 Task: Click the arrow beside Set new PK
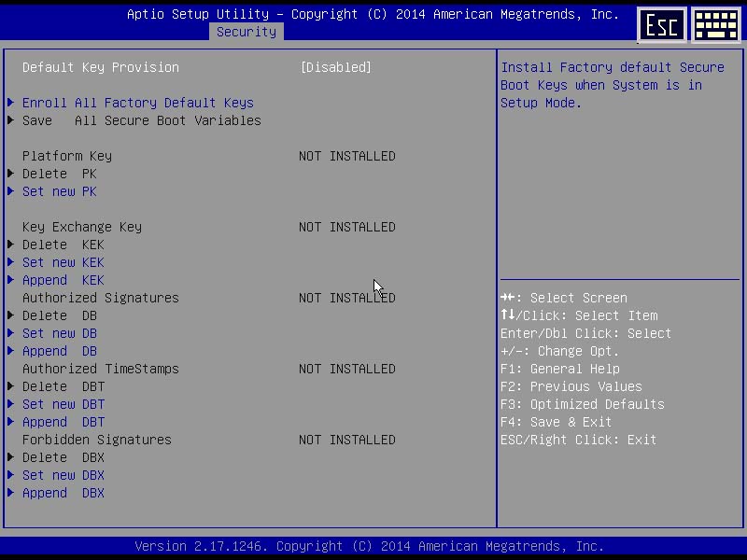pos(11,191)
